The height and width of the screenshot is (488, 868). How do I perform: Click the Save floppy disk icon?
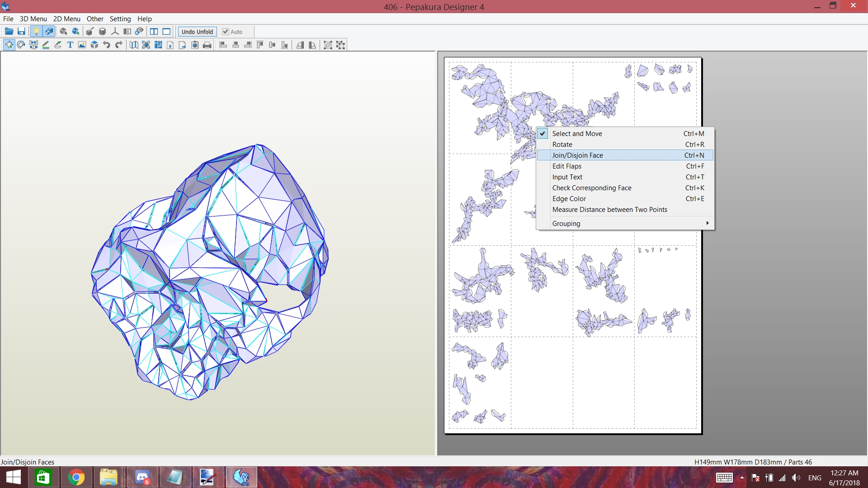click(x=21, y=32)
